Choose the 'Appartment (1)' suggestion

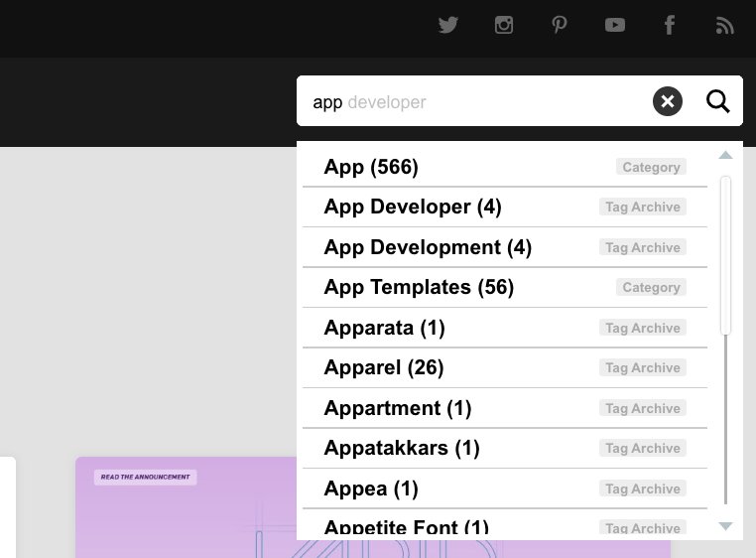pos(505,408)
